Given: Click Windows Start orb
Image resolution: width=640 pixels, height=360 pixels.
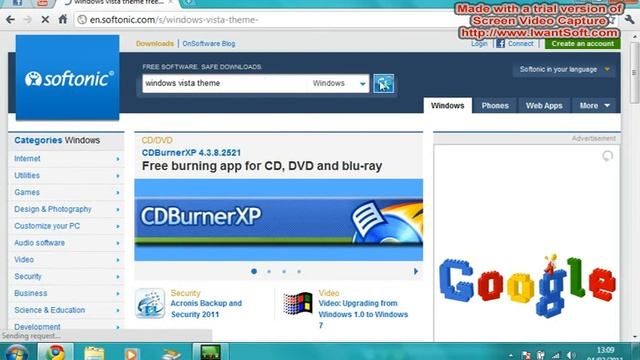Looking at the screenshot, I should pos(16,352).
